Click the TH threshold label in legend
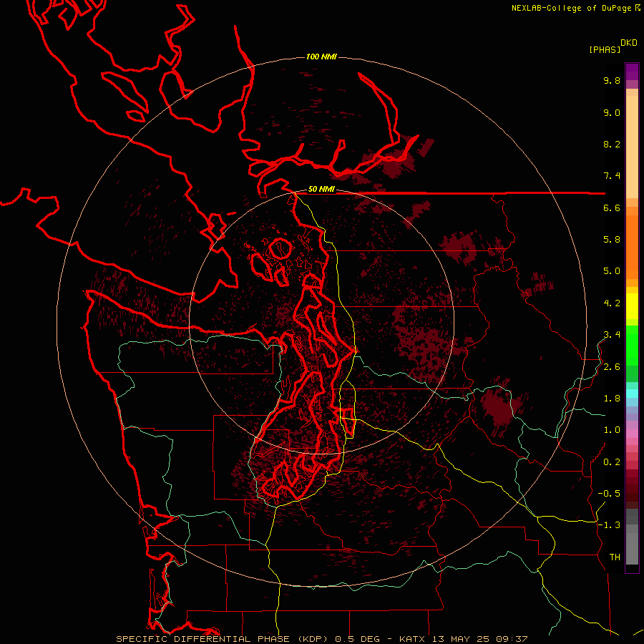This screenshot has height=644, width=644. click(x=615, y=557)
